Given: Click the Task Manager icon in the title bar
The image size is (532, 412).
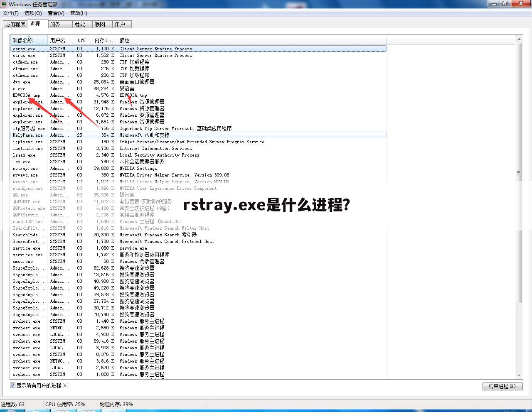Looking at the screenshot, I should [4, 4].
